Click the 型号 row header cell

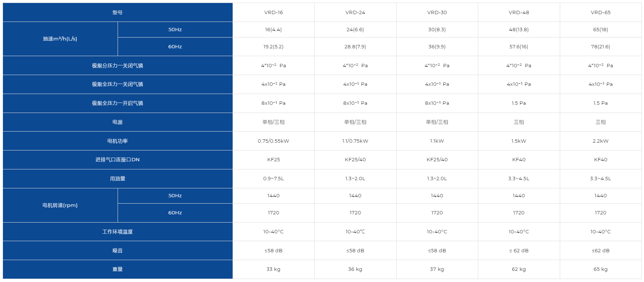(x=118, y=12)
